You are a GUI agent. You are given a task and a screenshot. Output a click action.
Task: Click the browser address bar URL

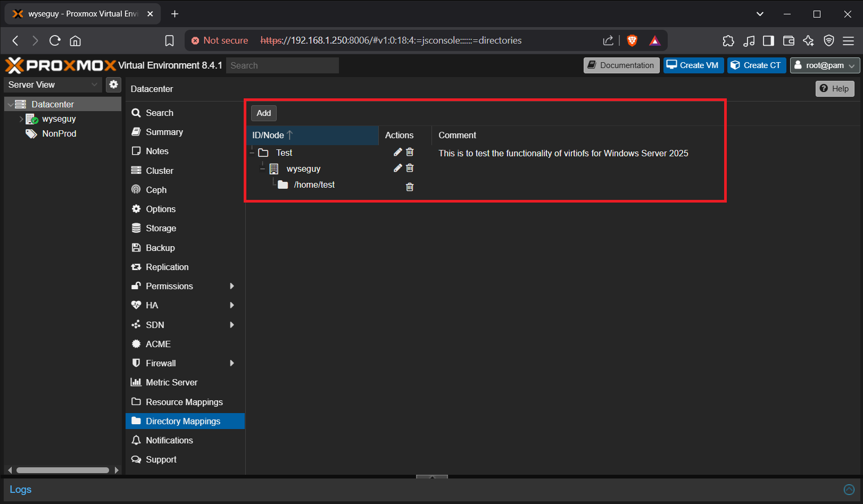point(391,40)
